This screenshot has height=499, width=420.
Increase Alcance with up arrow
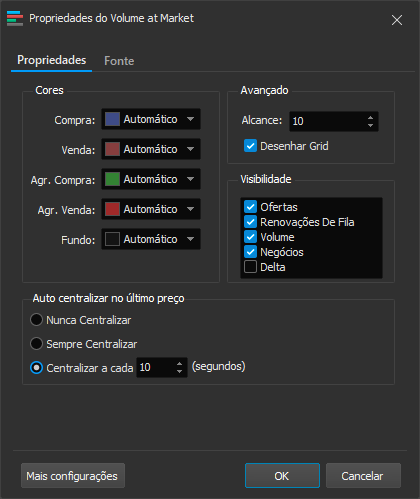[370, 117]
